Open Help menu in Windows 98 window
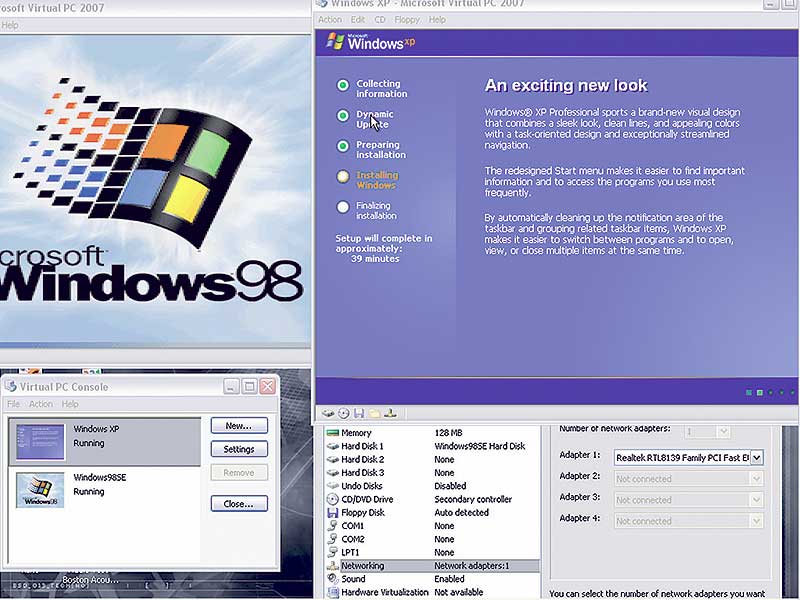 tap(10, 24)
